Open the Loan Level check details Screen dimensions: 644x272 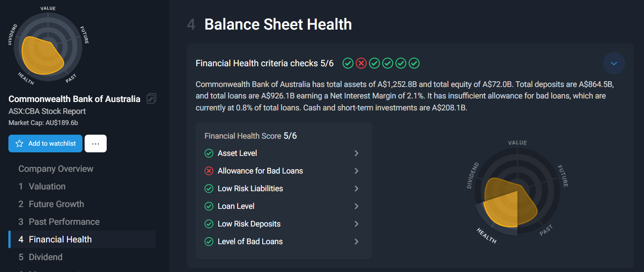282,206
